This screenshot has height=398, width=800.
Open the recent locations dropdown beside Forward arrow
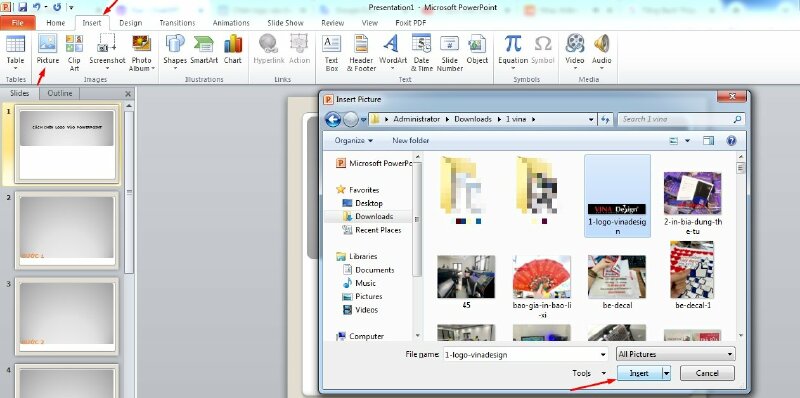click(x=364, y=119)
